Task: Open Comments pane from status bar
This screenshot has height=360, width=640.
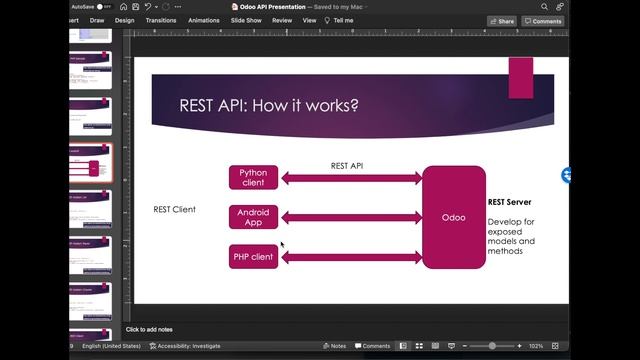Action: coord(373,346)
